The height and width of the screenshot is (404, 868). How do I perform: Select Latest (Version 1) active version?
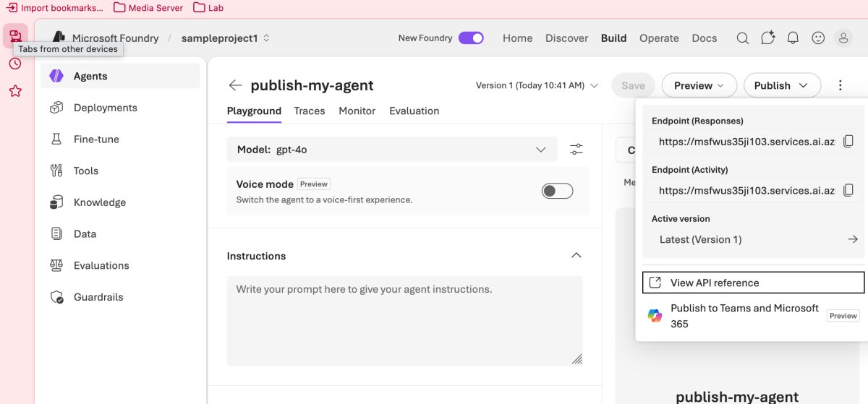click(x=753, y=239)
